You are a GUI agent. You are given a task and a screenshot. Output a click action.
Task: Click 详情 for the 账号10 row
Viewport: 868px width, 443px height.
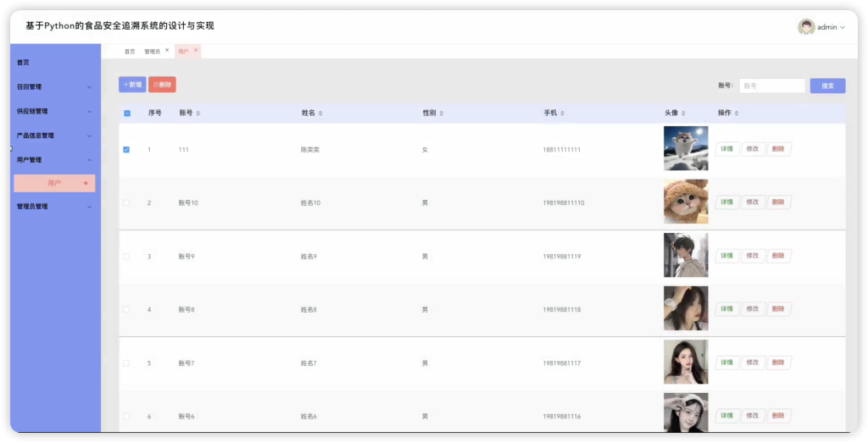(726, 202)
